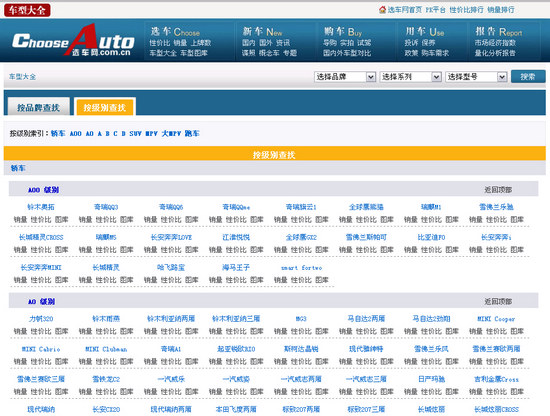
Task: Click 返回顶部 in the A00 级别 header
Action: pos(498,190)
